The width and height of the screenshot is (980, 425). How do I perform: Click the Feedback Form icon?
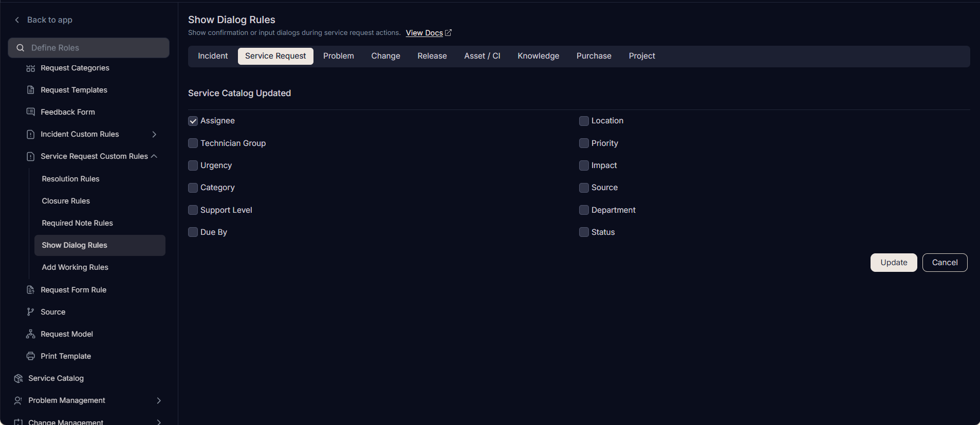[31, 112]
